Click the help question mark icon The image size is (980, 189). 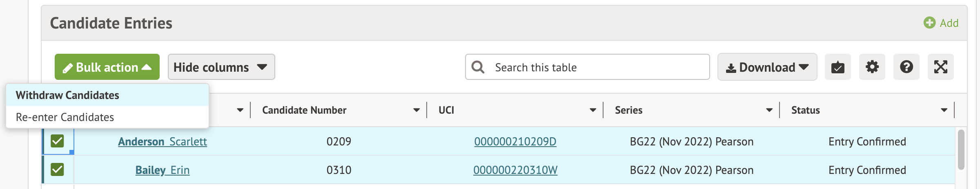[906, 67]
